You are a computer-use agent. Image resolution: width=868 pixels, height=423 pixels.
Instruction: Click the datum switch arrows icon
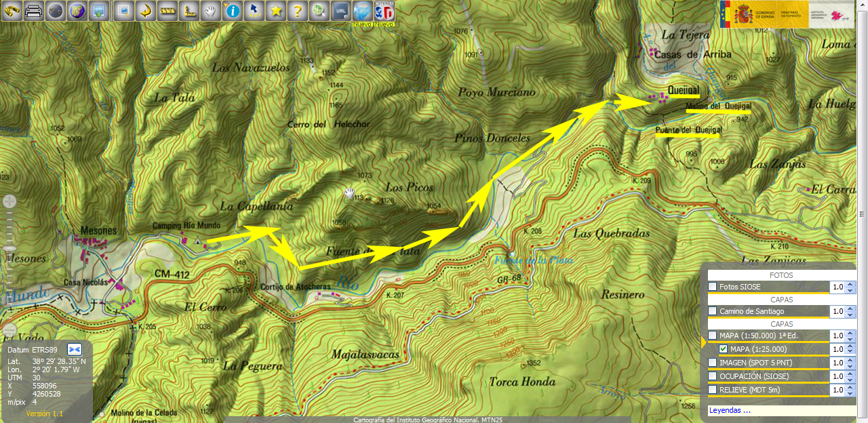tap(74, 349)
